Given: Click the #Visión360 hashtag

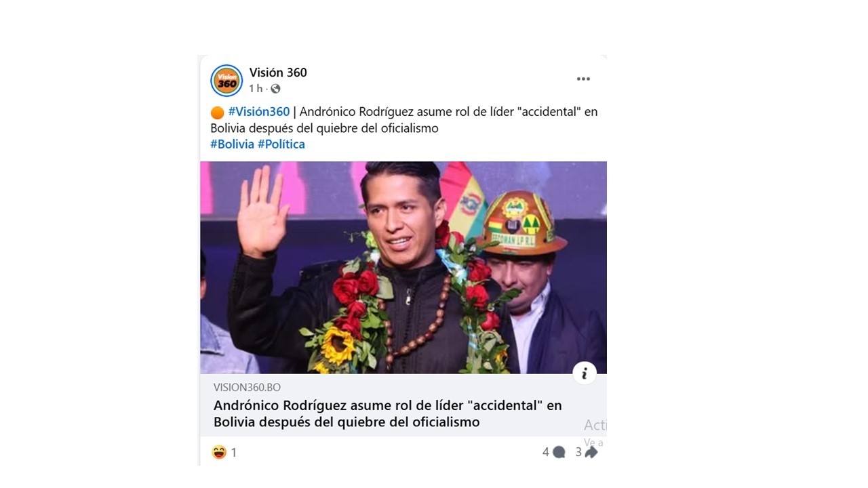Looking at the screenshot, I should tap(258, 112).
